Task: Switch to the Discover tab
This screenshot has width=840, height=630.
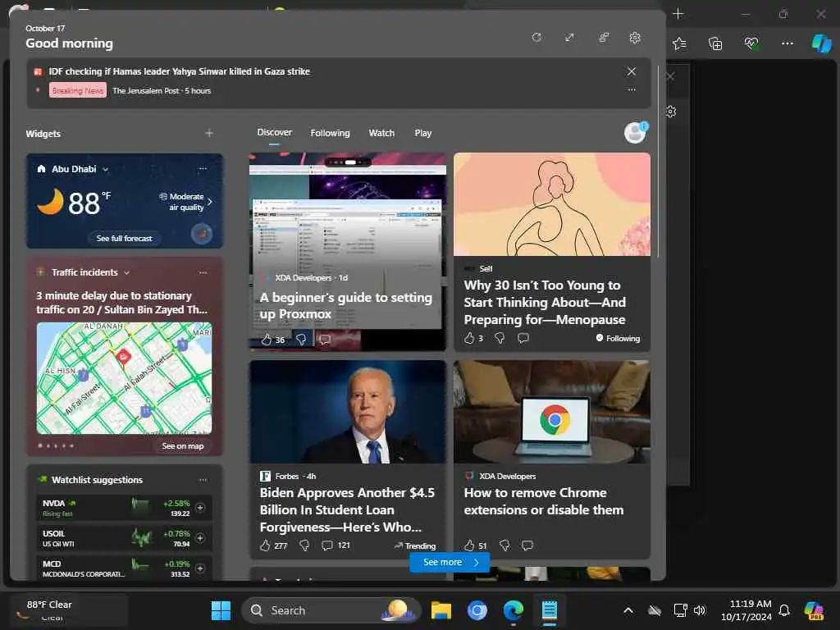Action: (274, 132)
